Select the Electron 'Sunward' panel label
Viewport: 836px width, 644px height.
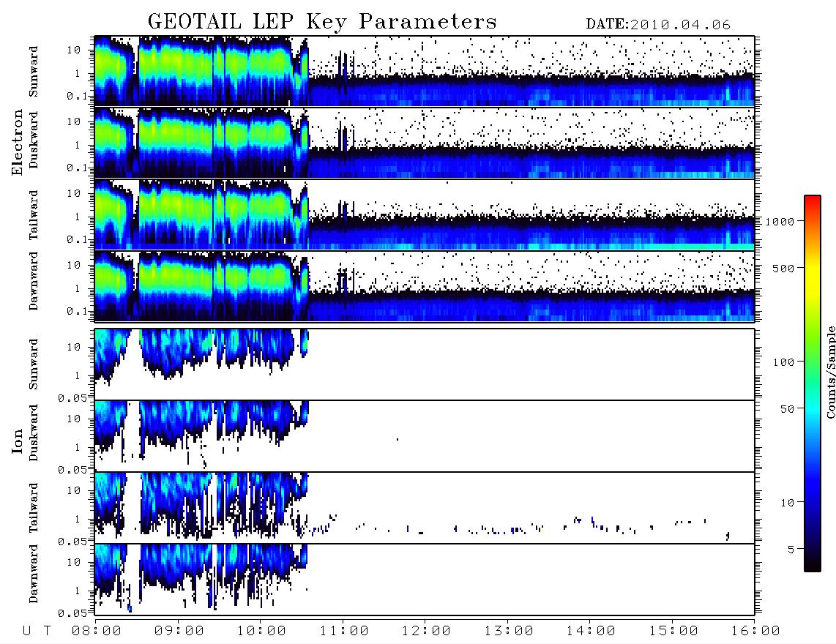pyautogui.click(x=34, y=72)
